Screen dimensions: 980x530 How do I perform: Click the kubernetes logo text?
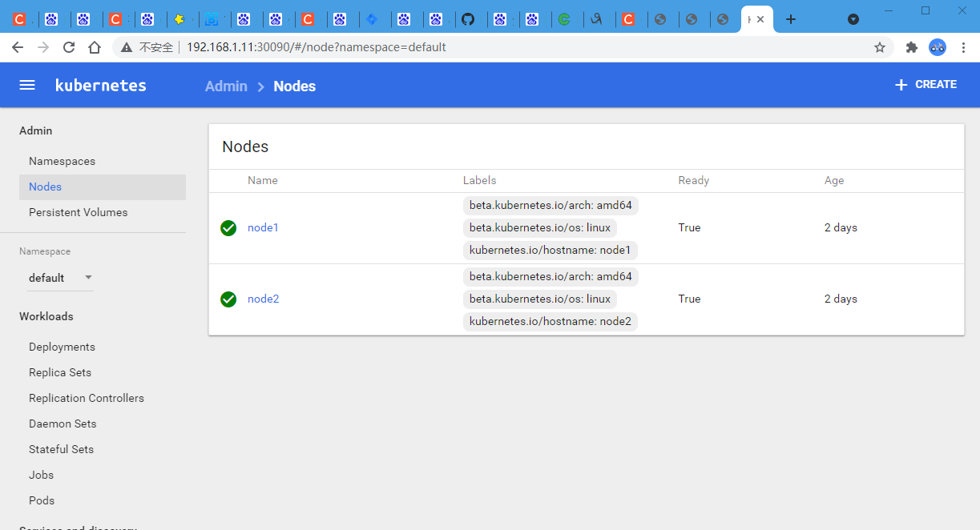pyautogui.click(x=101, y=85)
